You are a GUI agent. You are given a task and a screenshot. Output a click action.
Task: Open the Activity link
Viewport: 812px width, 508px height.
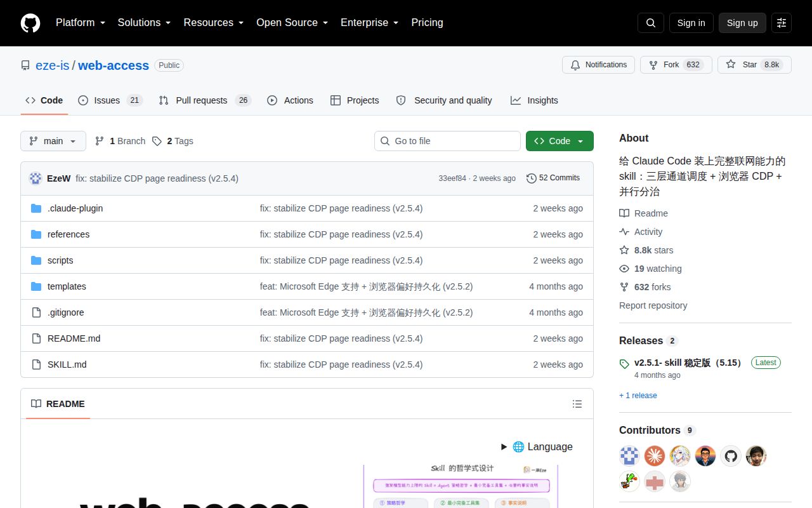(641, 232)
